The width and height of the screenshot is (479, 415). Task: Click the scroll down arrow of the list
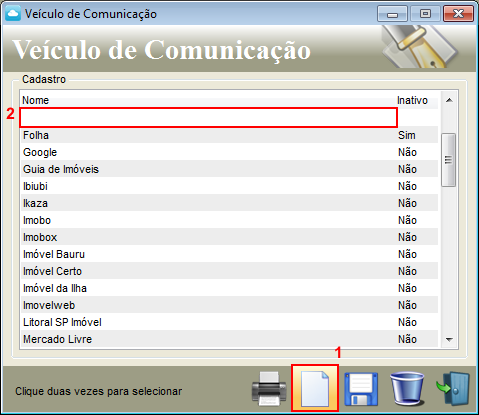coord(449,339)
